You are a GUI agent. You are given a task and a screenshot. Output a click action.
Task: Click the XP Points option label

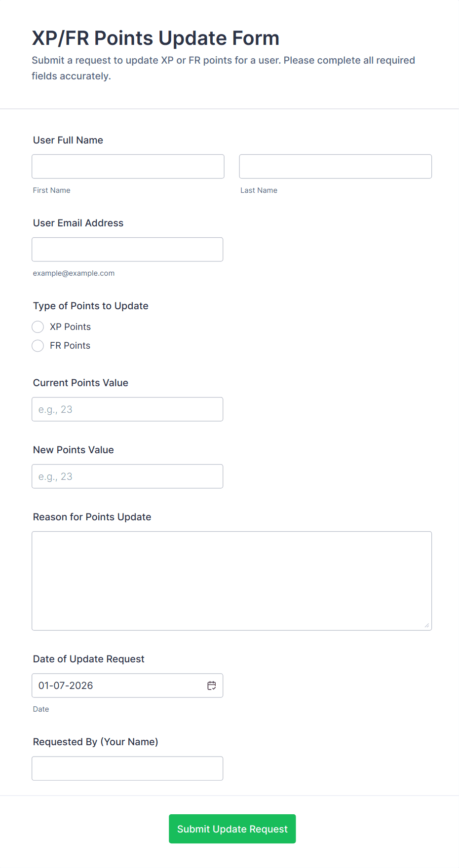[70, 327]
